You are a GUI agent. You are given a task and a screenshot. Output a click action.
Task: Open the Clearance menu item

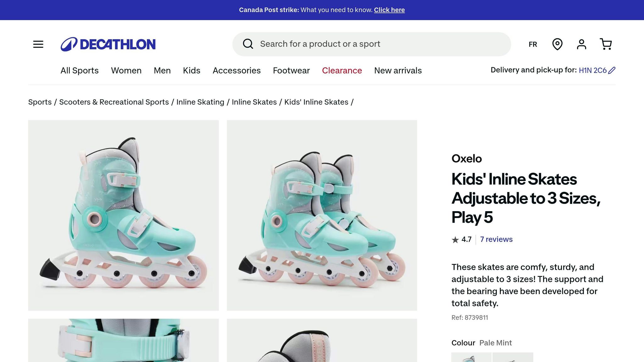coord(342,70)
